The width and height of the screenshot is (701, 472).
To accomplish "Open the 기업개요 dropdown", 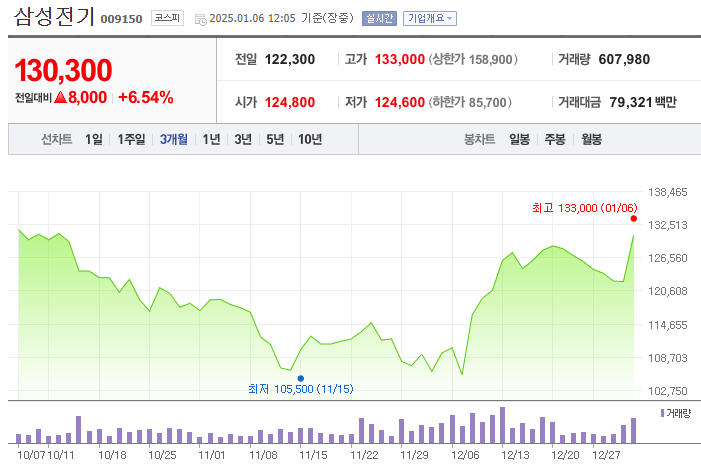I will coord(430,18).
